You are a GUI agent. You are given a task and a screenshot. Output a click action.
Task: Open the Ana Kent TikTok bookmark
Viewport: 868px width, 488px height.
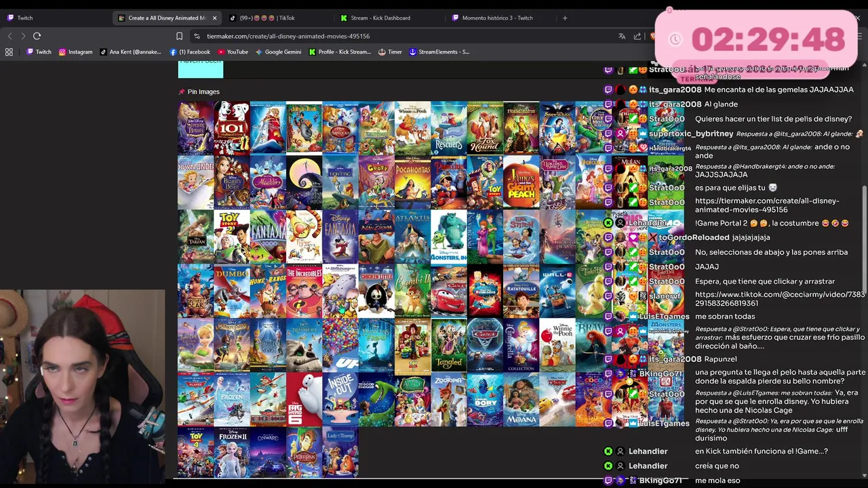(130, 52)
